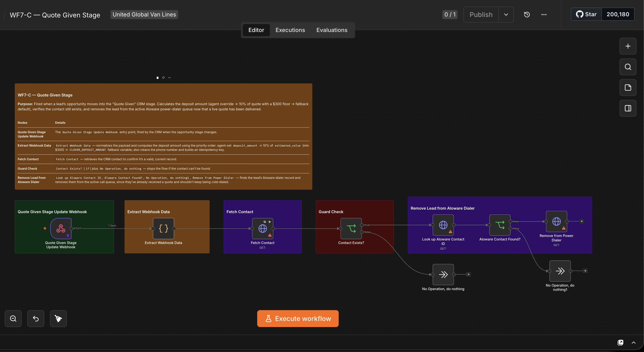
Task: Click the "Nodes" column header in the note table
Action: (23, 123)
